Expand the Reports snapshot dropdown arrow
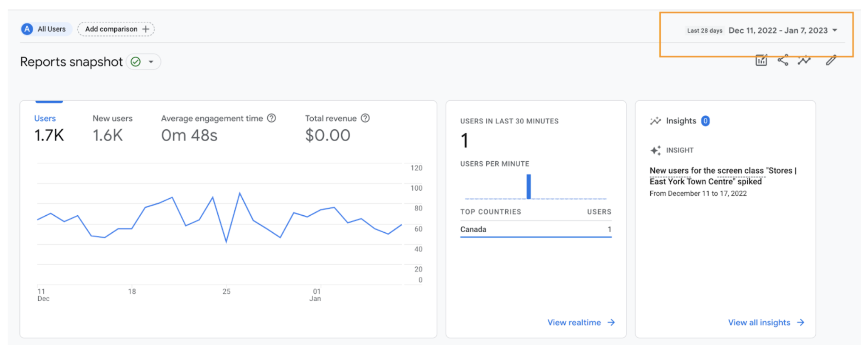868x354 pixels. [x=151, y=62]
